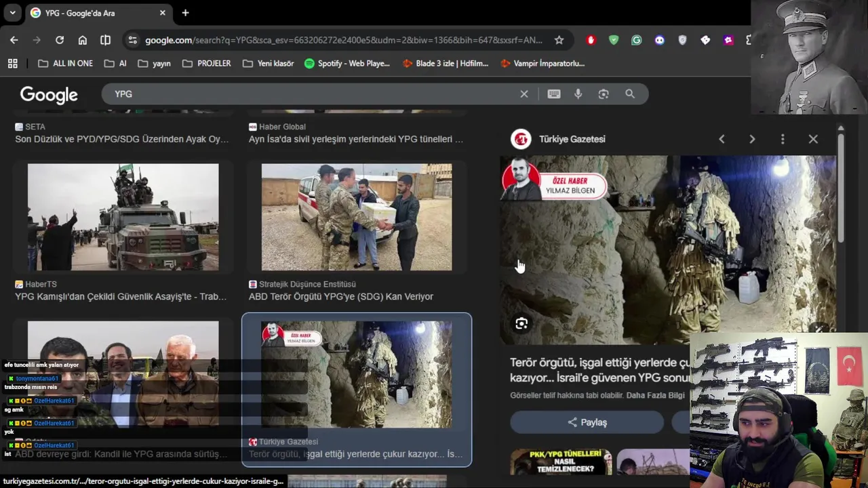Open the home page

83,40
